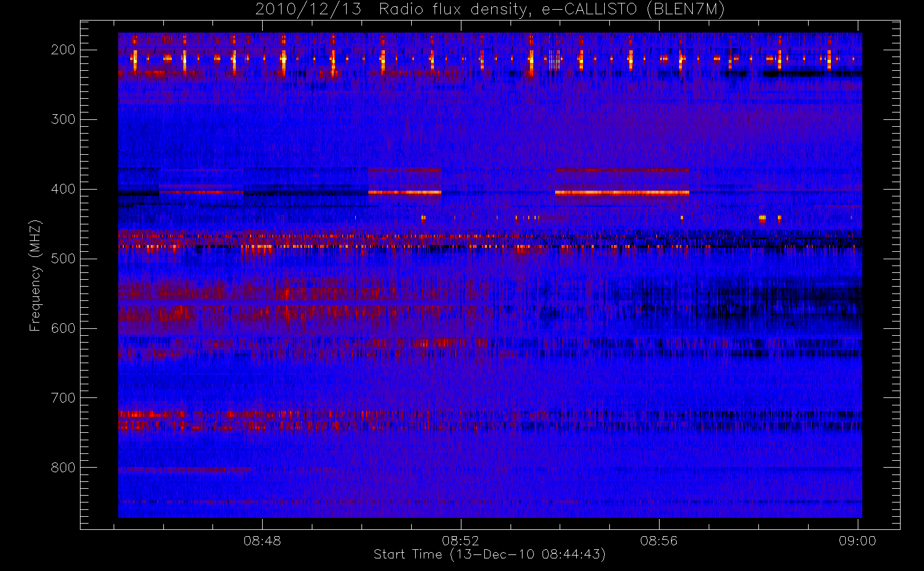
Task: Click the 08:48 time tick label
Action: pyautogui.click(x=262, y=541)
